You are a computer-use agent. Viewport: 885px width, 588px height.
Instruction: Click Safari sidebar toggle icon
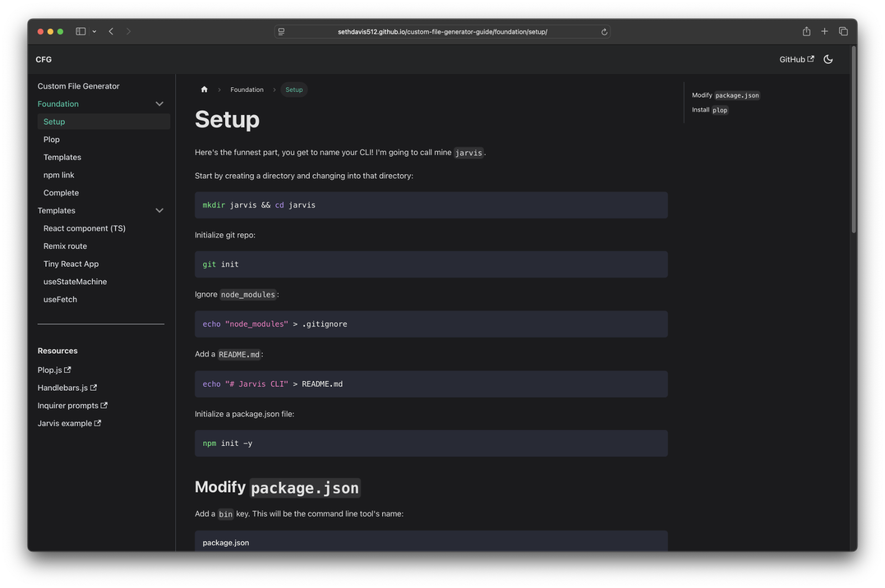pos(81,32)
